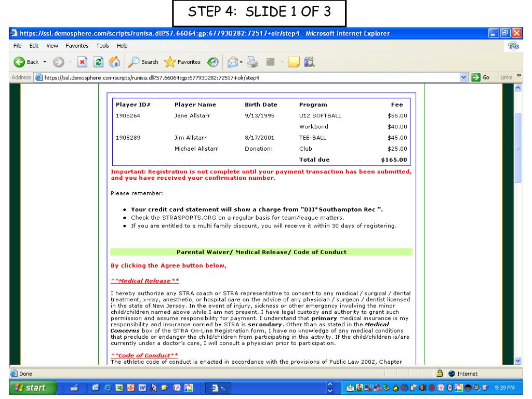532x399 pixels.
Task: Click the Internet zone globe icon
Action: [451, 374]
